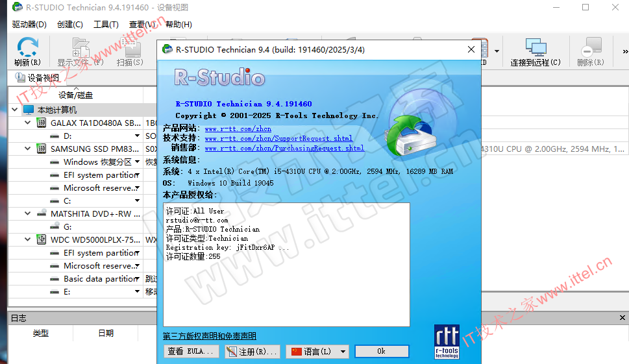Viewport: 629px width, 364px height.
Task: Collapse the GALAX TA1D0480A node
Action: tap(27, 123)
